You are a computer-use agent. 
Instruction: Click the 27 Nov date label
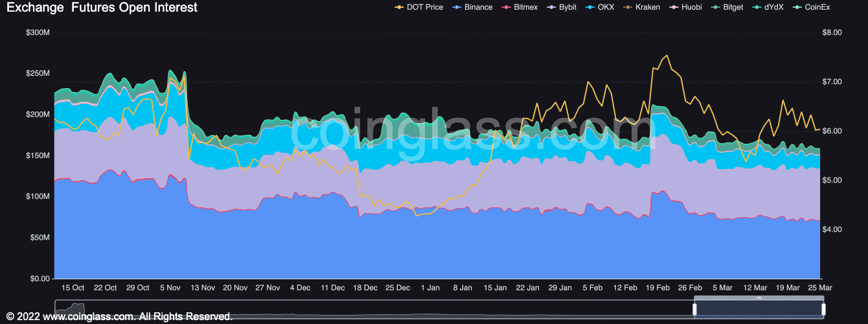pos(268,288)
